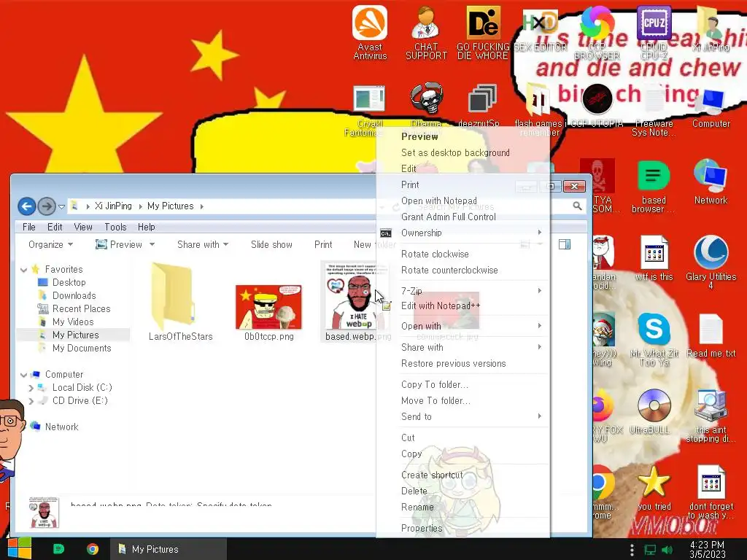Viewport: 747px width, 560px height.
Task: Launch Chrome from the taskbar
Action: pyautogui.click(x=93, y=549)
